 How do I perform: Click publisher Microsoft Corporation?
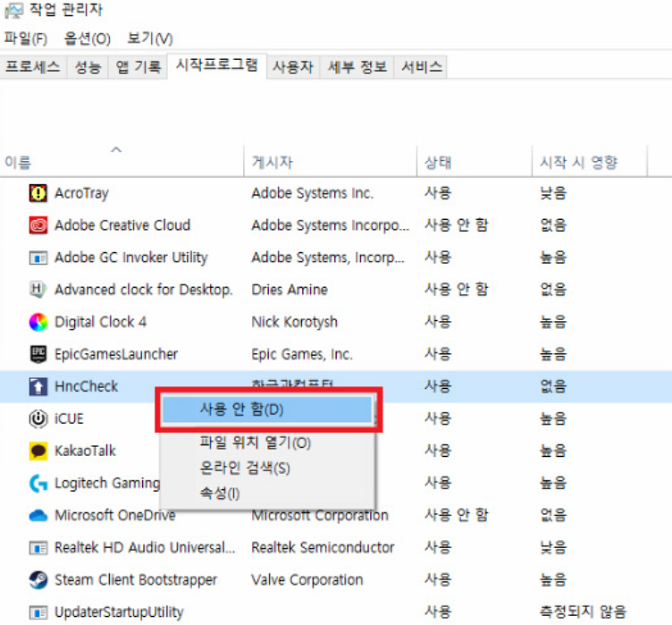point(320,515)
